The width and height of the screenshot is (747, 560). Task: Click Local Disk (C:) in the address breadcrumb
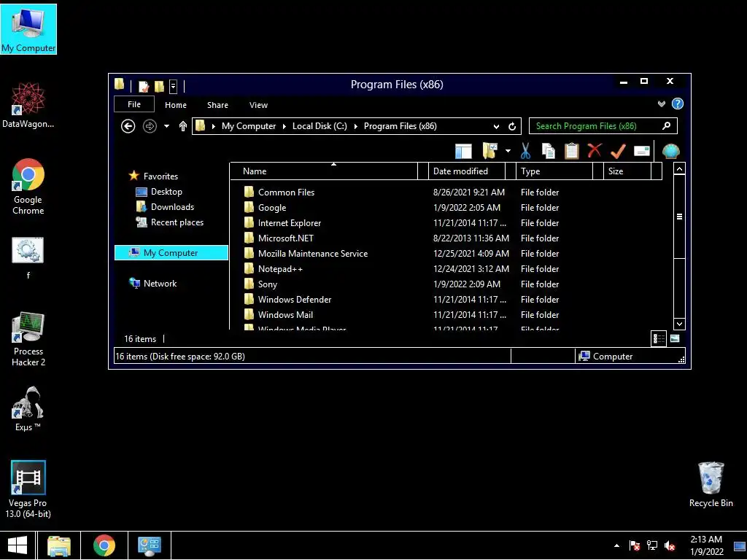[x=320, y=126]
